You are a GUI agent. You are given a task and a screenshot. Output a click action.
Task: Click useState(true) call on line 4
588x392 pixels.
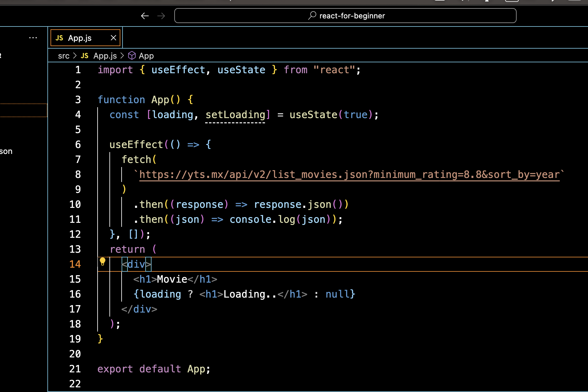[x=331, y=115]
